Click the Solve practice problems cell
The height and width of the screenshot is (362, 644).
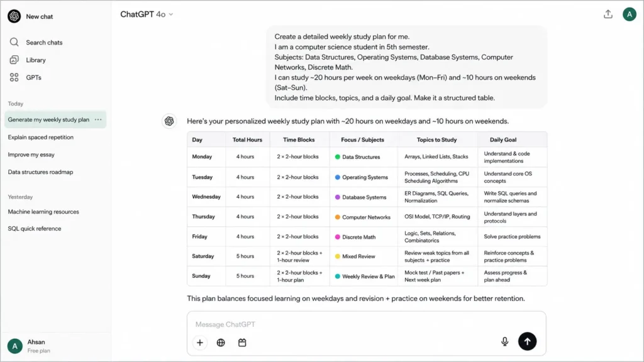(512, 236)
